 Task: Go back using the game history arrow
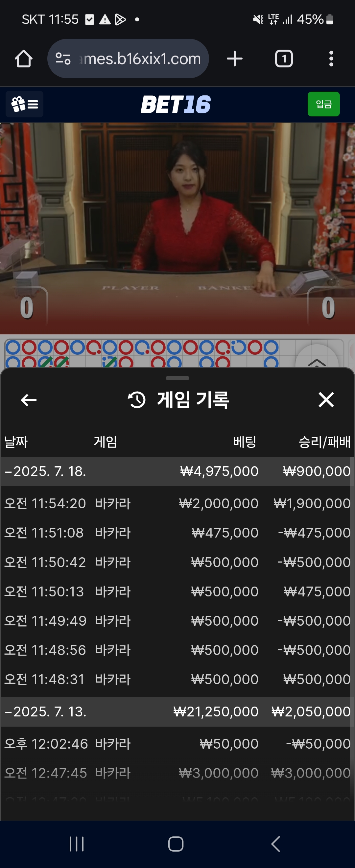click(x=29, y=400)
